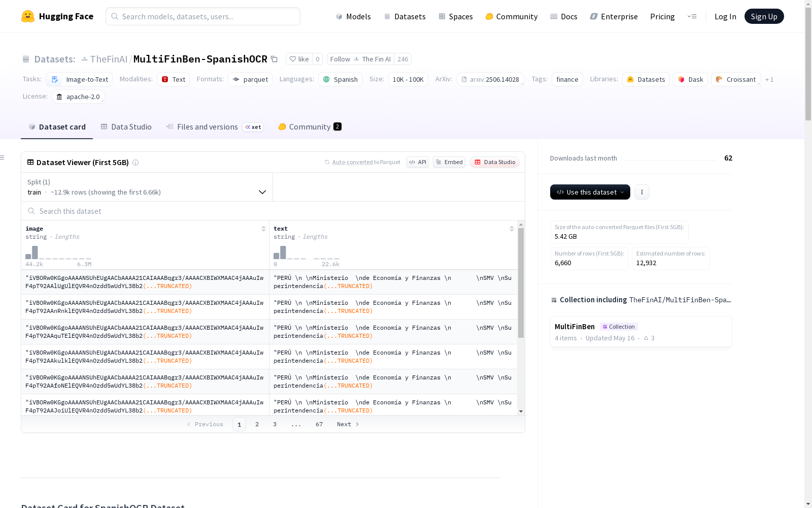Copy dataset name with the copy icon

(x=274, y=59)
